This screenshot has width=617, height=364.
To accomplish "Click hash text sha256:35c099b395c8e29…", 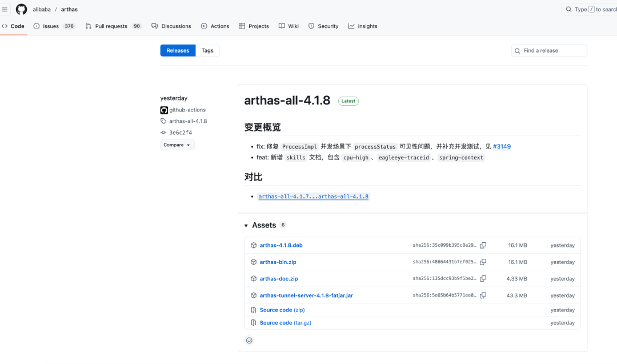I will (x=444, y=245).
